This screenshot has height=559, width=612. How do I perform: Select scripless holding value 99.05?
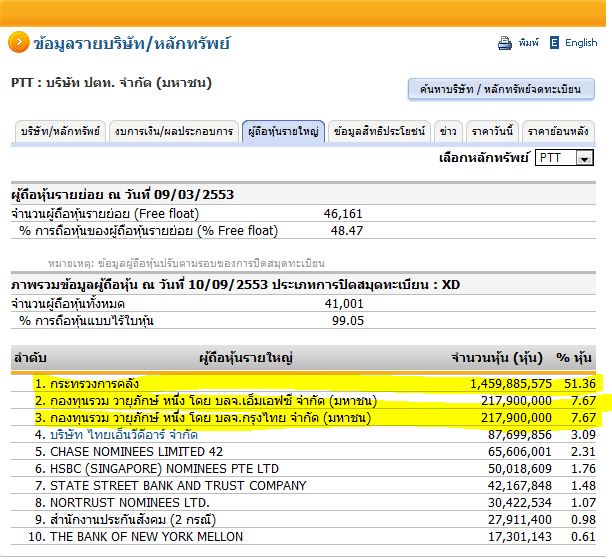(x=348, y=320)
